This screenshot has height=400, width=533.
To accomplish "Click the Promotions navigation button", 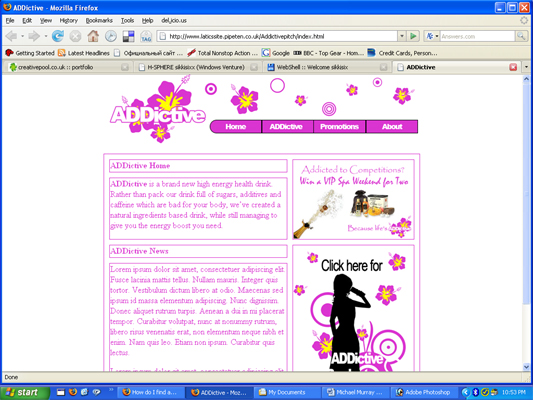I will tap(339, 127).
